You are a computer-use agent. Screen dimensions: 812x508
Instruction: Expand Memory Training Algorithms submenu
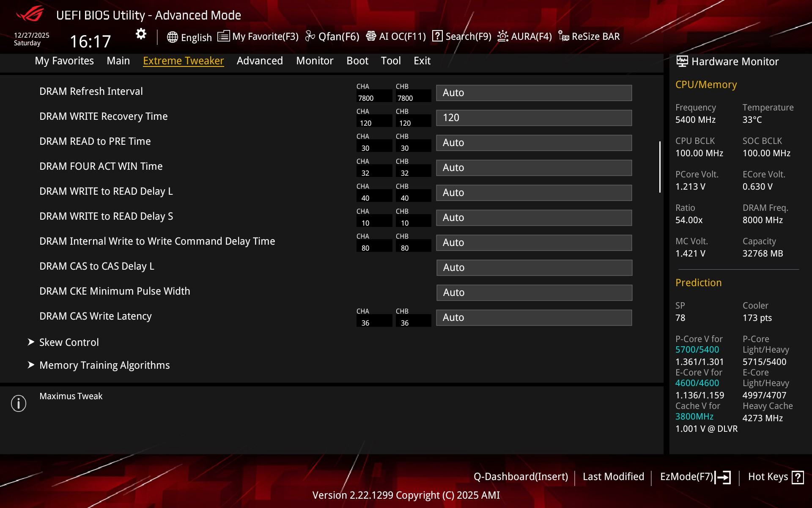104,365
